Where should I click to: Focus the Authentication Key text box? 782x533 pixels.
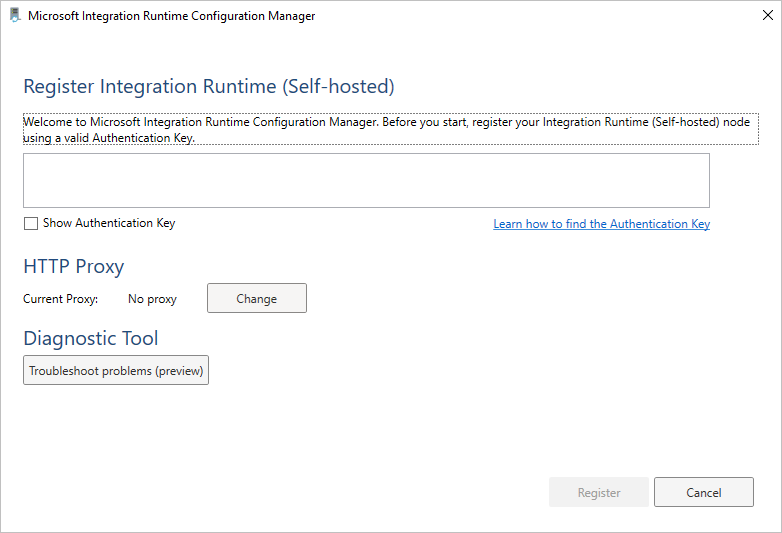pos(366,180)
